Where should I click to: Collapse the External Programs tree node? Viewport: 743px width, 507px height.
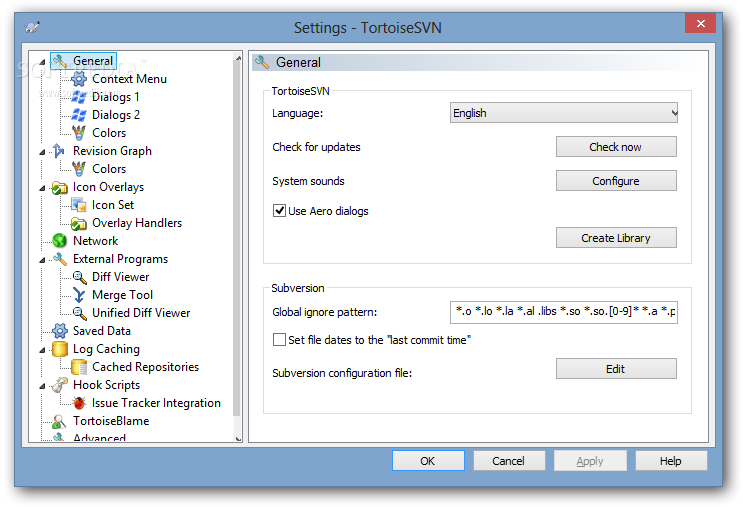pyautogui.click(x=43, y=260)
